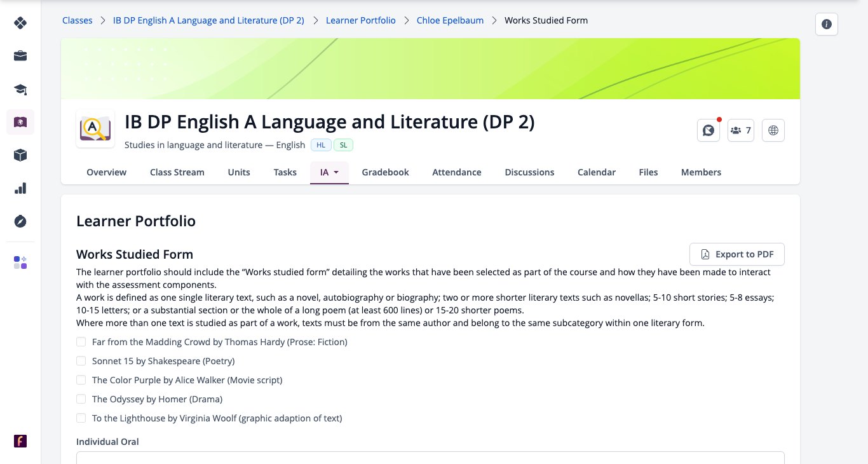Open the Class Stream tab
Viewport: 868px width, 464px height.
coord(177,172)
